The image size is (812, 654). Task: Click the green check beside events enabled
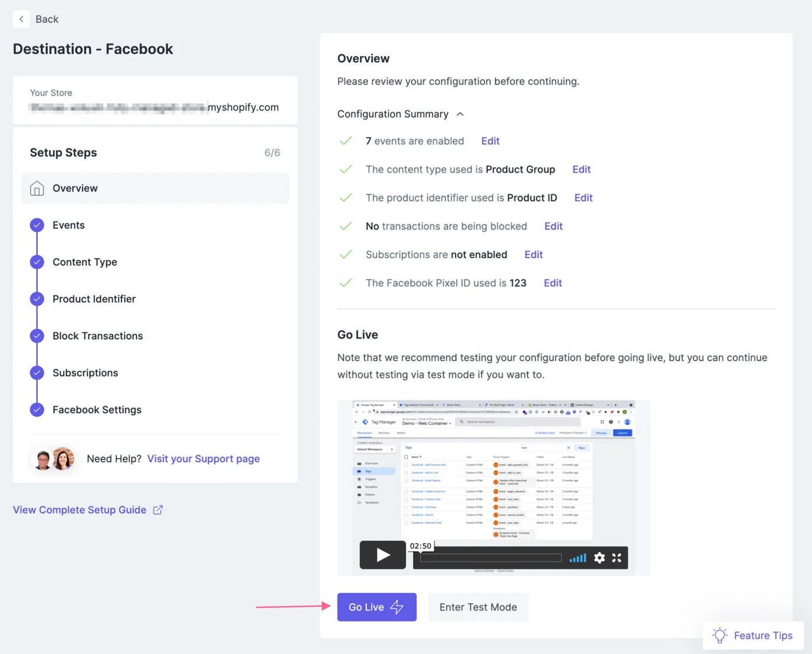pos(346,141)
